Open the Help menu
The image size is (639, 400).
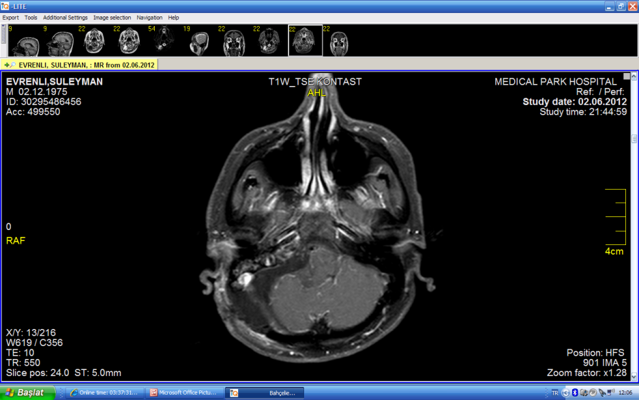(173, 18)
